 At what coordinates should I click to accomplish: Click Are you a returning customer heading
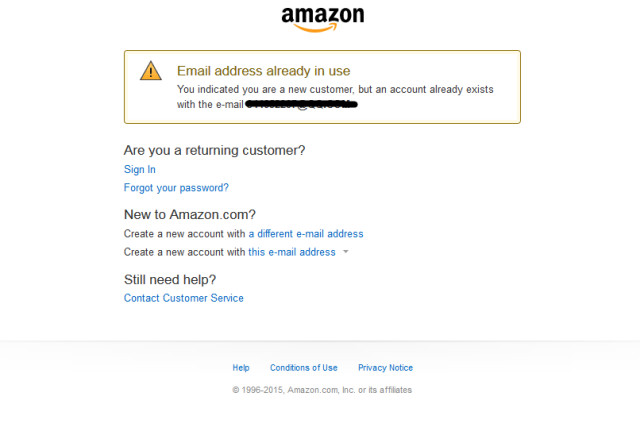[214, 150]
